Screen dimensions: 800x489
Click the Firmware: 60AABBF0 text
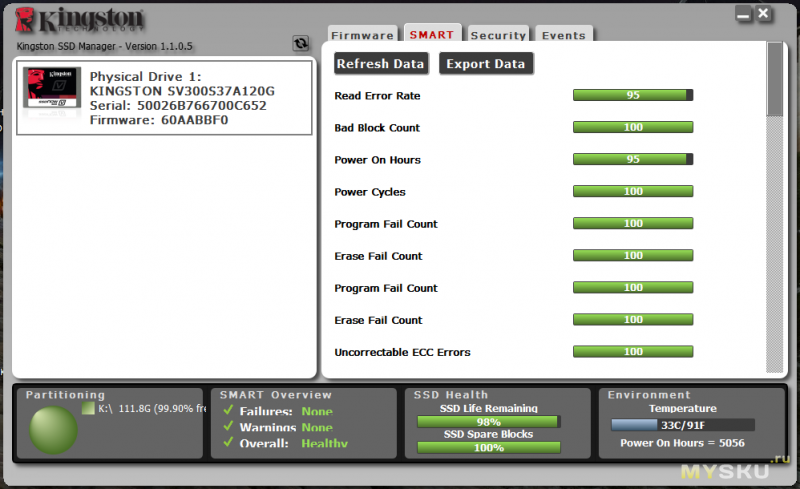159,120
